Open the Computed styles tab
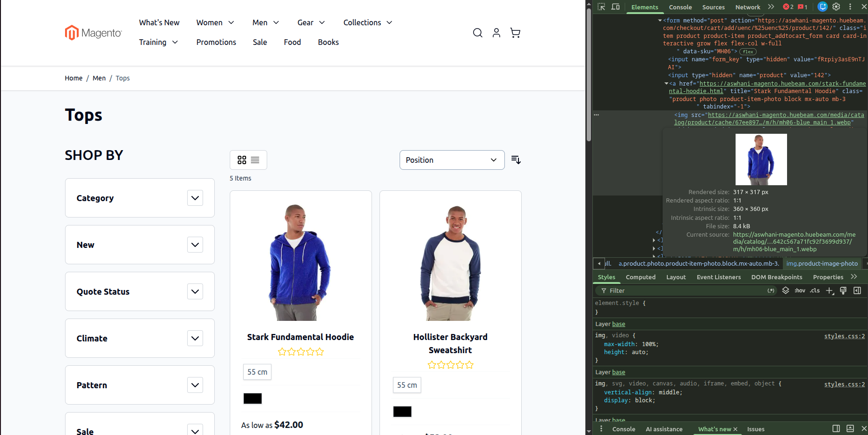This screenshot has height=435, width=868. coord(641,277)
